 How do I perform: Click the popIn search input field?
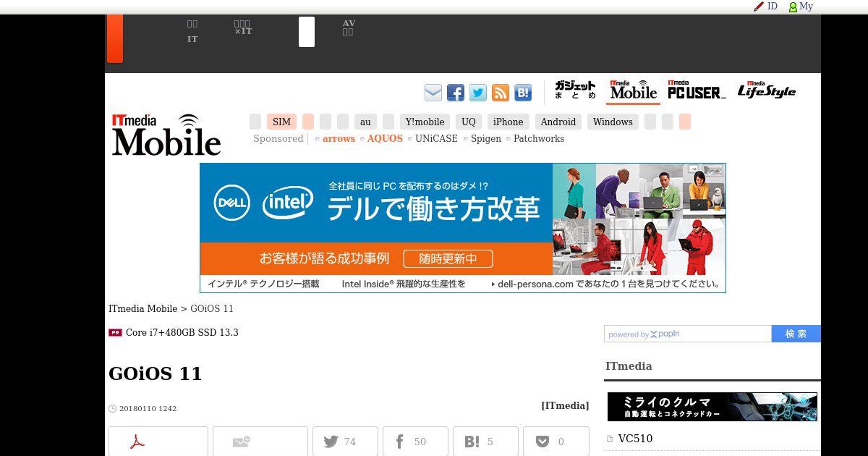tap(688, 334)
